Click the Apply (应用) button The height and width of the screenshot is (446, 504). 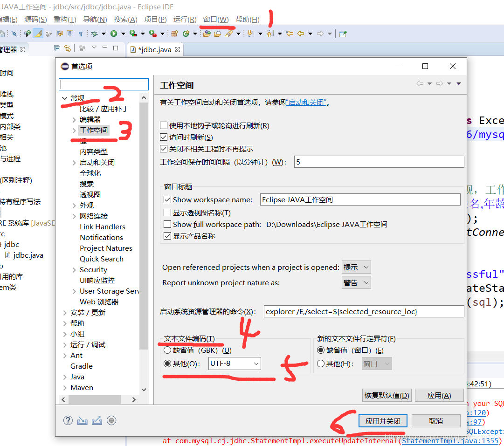[439, 395]
